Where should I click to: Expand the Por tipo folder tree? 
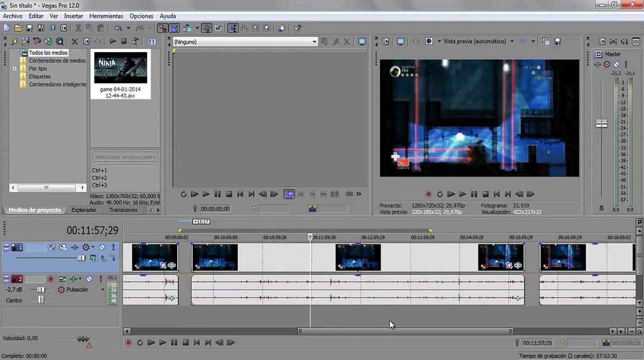(15, 68)
